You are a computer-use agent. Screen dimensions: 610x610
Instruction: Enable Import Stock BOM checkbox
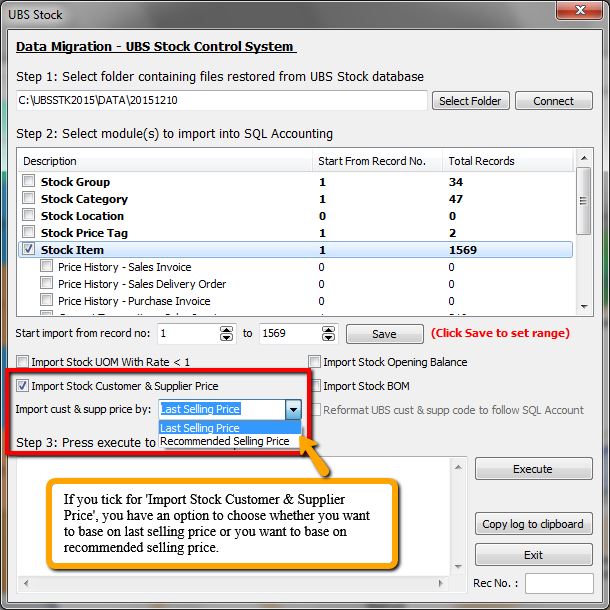[x=315, y=386]
